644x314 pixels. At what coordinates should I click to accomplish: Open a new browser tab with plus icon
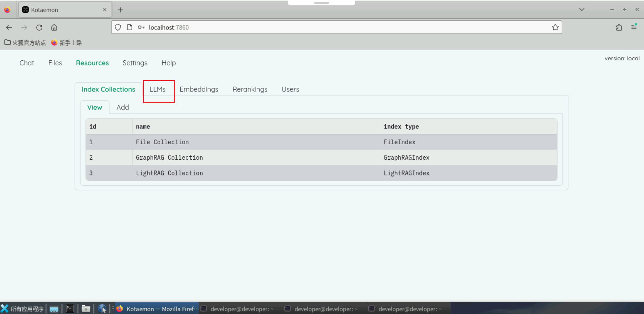click(121, 10)
